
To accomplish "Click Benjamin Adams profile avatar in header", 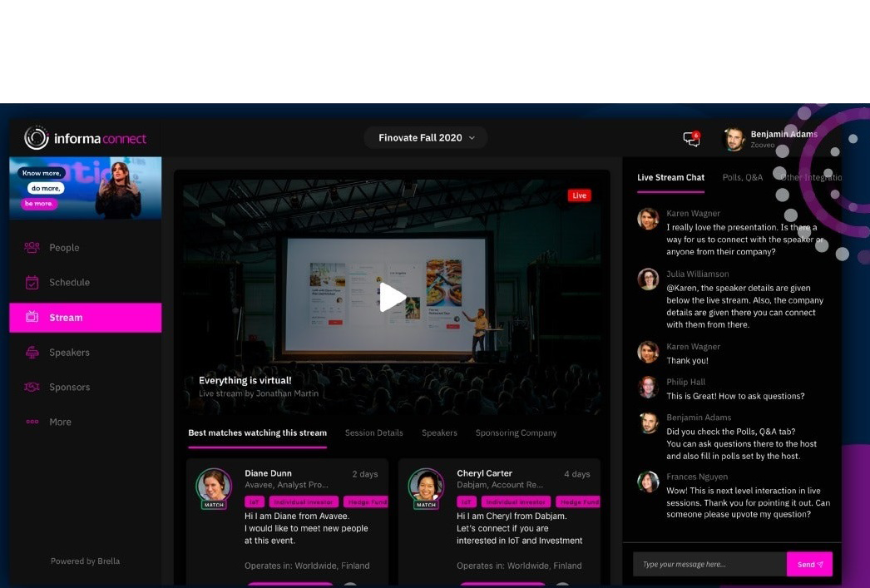I will click(734, 139).
